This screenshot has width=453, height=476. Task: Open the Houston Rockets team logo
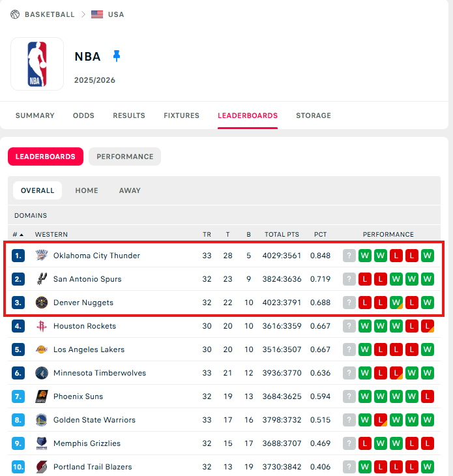[42, 326]
